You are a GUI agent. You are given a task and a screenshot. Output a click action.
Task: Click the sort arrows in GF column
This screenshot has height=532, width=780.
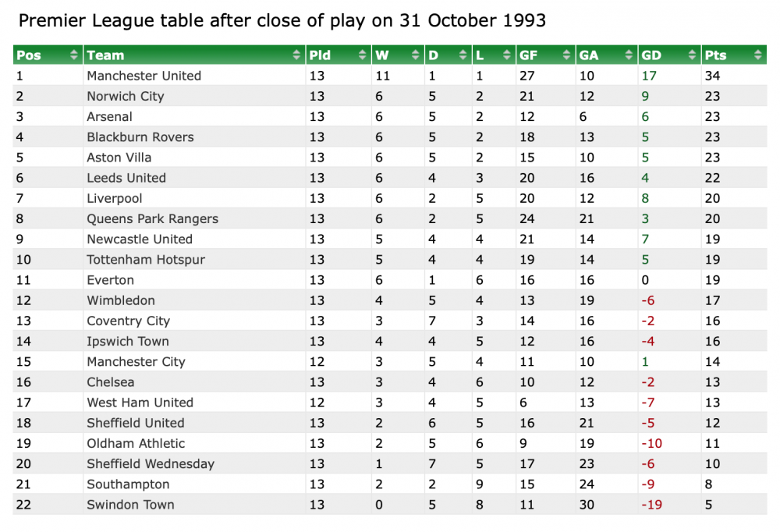tap(567, 55)
